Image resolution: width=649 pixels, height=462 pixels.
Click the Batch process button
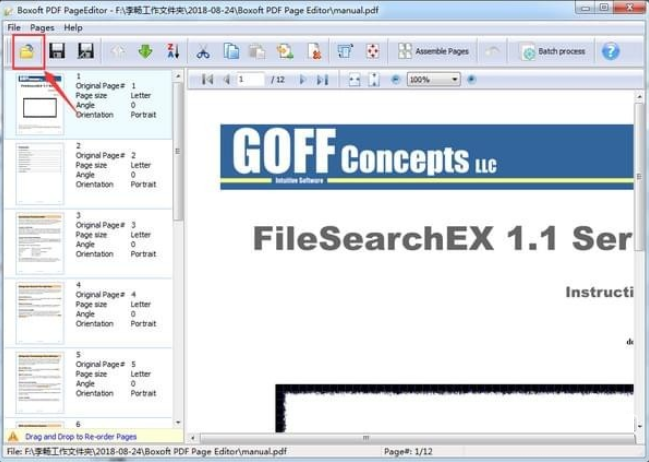point(553,51)
